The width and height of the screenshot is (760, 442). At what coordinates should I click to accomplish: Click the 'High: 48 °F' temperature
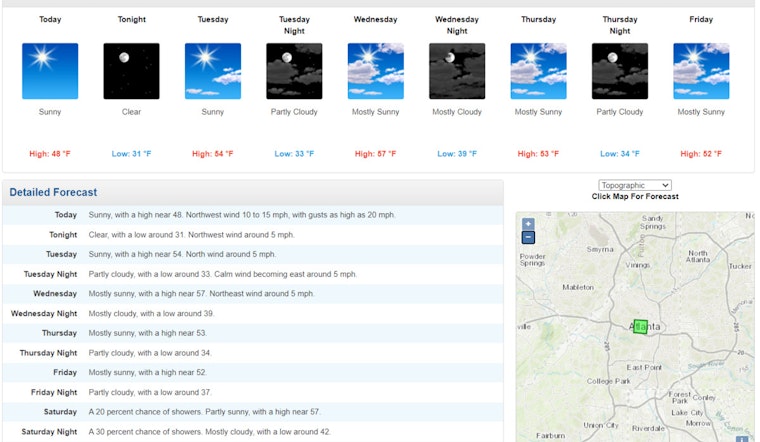pyautogui.click(x=50, y=154)
